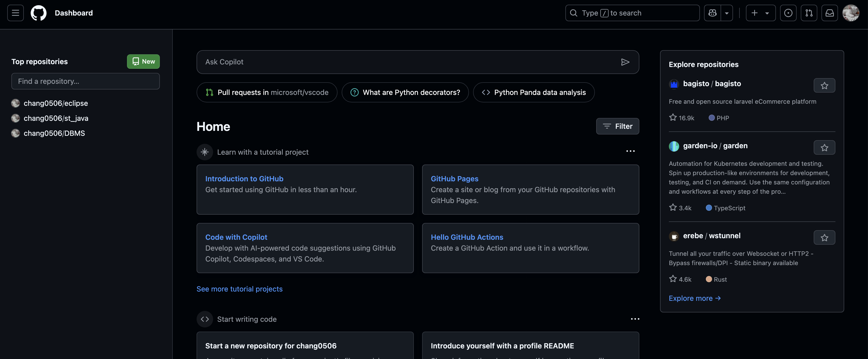Star the erebe/wstunnel repository

coord(824,238)
